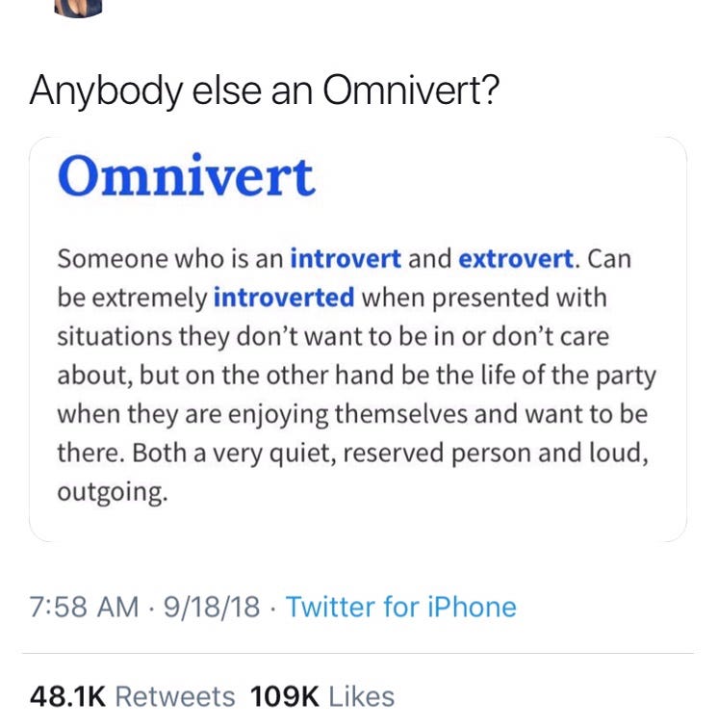The width and height of the screenshot is (718, 728).
Task: Open the bold blue "introvert" link
Action: click(x=346, y=259)
